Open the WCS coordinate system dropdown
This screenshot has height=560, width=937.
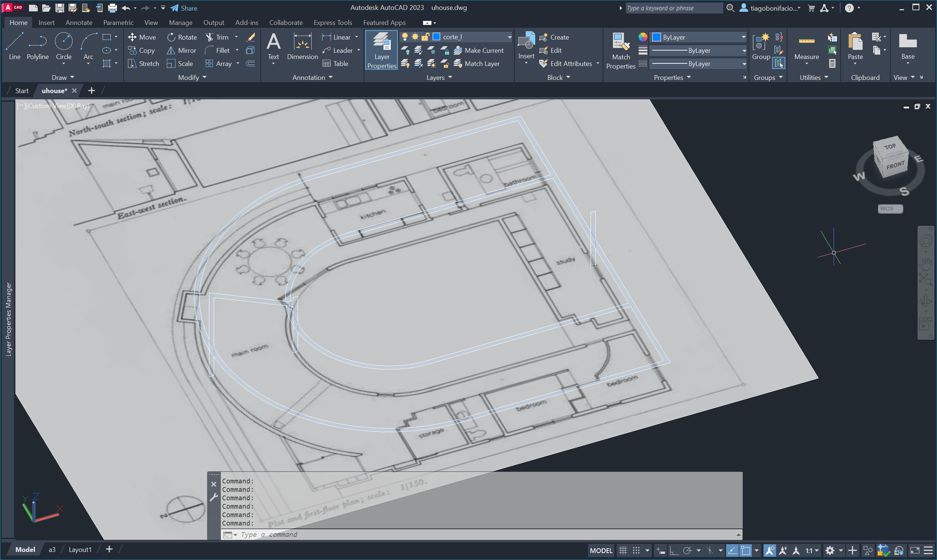pyautogui.click(x=890, y=209)
